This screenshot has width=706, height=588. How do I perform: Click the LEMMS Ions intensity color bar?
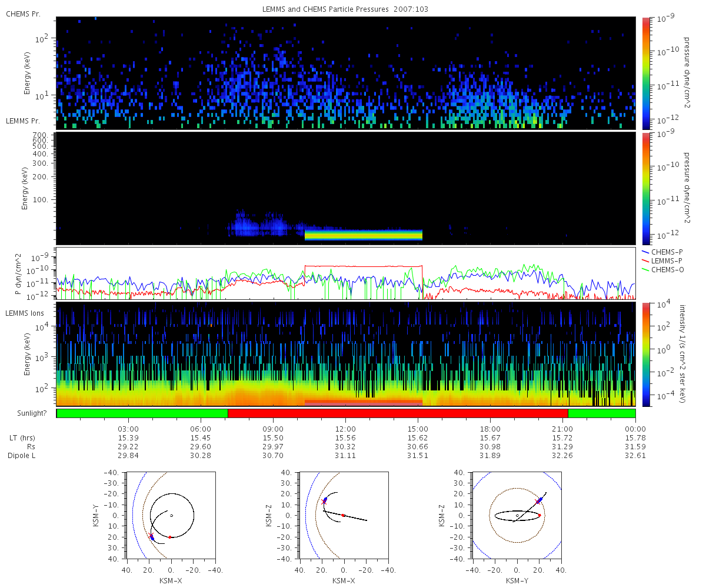coord(645,354)
